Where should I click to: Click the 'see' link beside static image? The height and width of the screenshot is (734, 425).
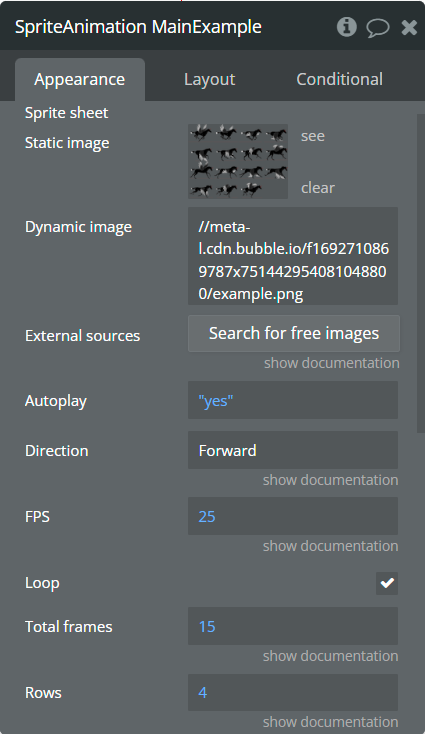coord(313,136)
